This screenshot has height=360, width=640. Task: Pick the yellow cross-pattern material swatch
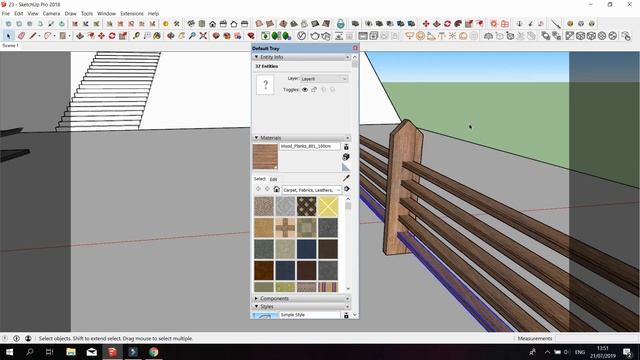pos(328,206)
